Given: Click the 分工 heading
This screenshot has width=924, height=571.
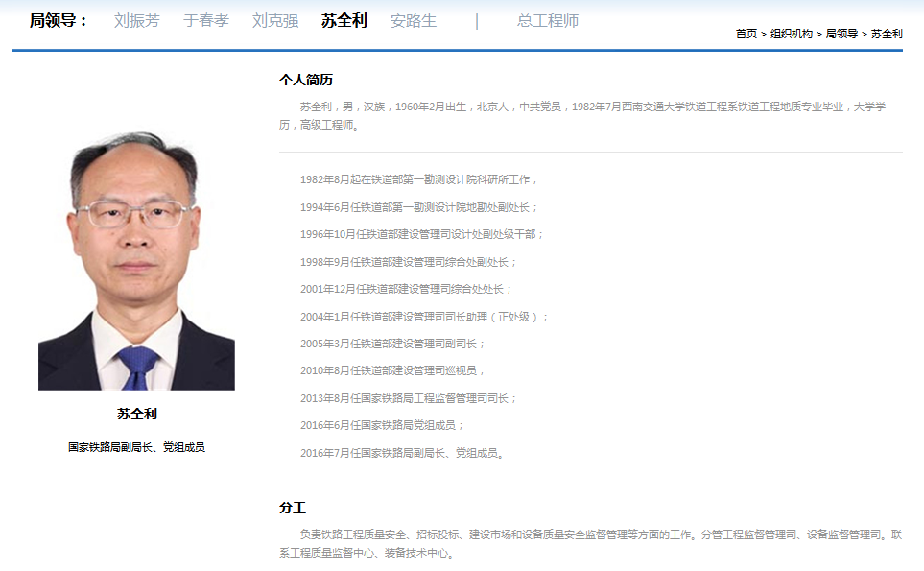Looking at the screenshot, I should click(x=293, y=508).
